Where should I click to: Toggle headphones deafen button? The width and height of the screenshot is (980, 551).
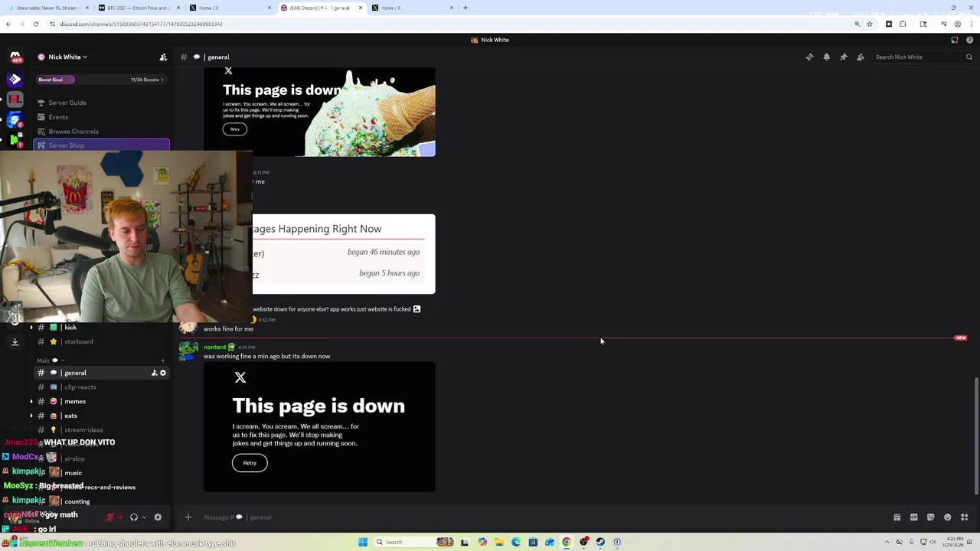click(134, 517)
